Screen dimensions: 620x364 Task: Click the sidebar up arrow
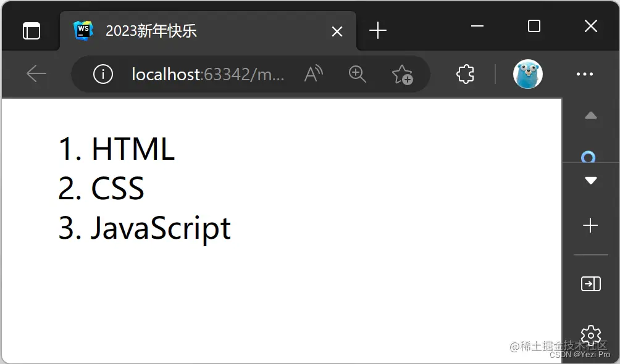coord(591,115)
